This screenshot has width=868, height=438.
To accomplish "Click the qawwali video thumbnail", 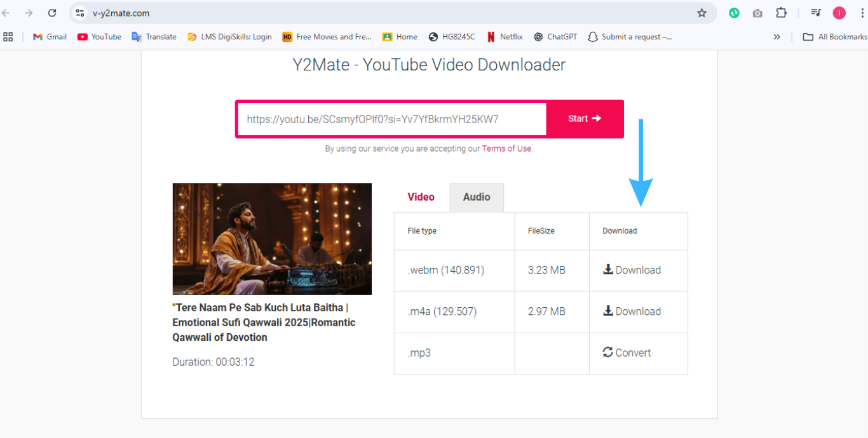I will (x=272, y=239).
